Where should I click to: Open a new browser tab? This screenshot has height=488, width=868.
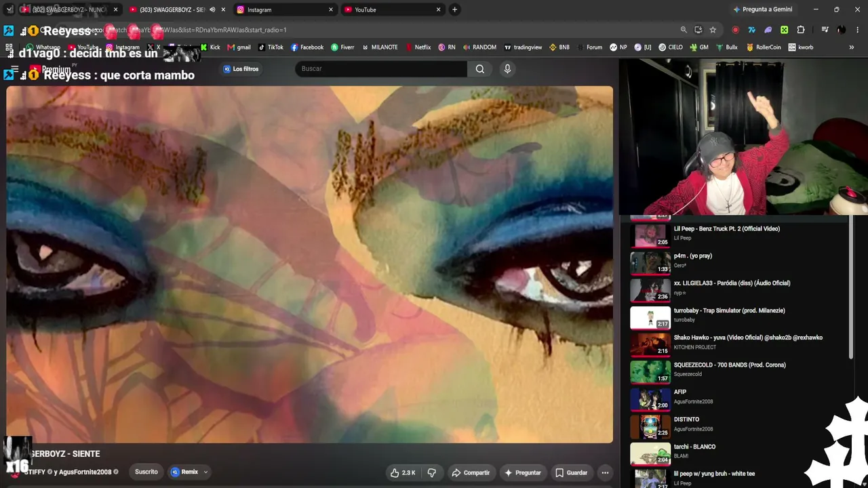coord(454,9)
